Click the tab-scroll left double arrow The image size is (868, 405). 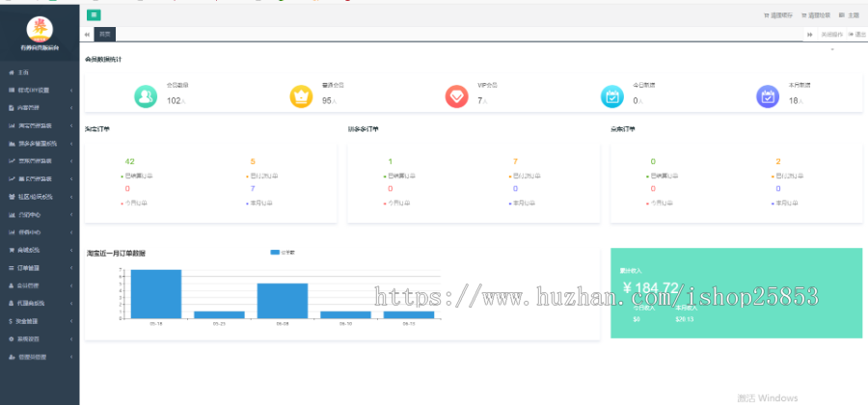pyautogui.click(x=88, y=35)
